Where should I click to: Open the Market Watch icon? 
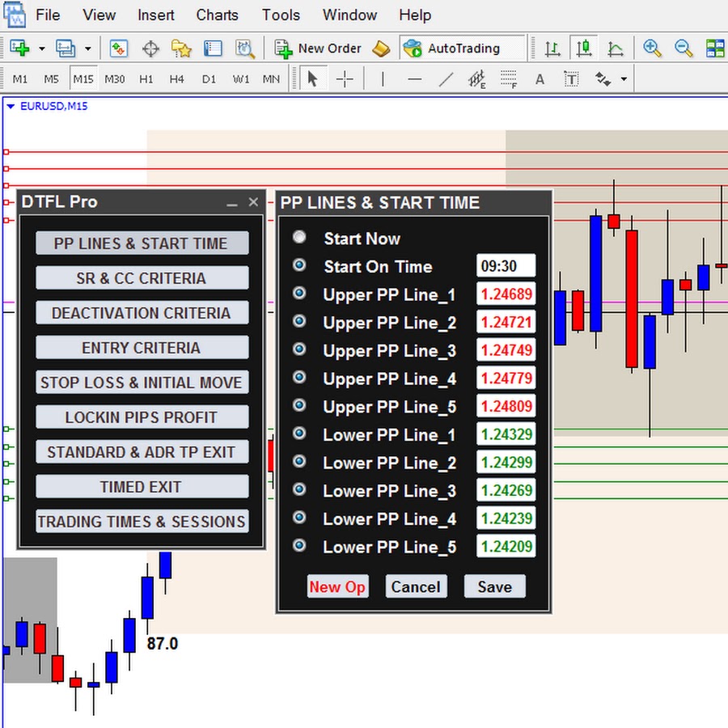118,49
